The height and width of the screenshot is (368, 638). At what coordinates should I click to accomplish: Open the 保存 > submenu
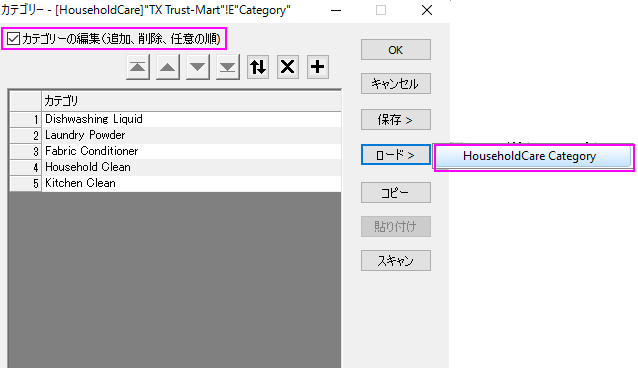pos(395,120)
